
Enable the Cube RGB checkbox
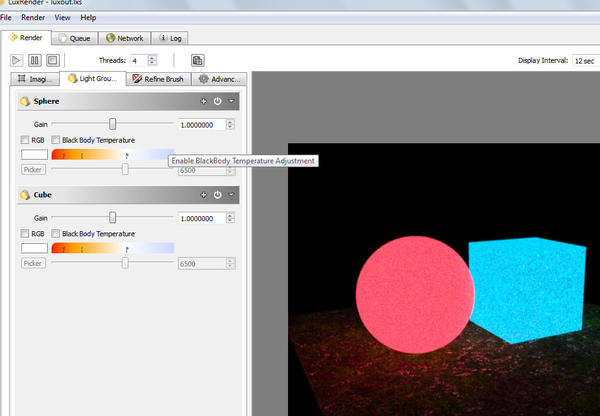[25, 233]
